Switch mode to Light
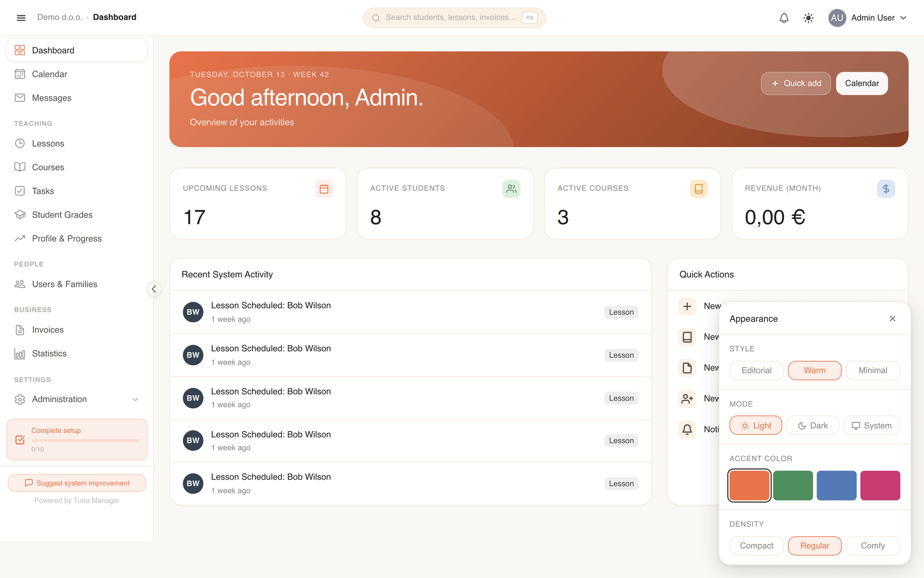Image resolution: width=924 pixels, height=578 pixels. [756, 425]
